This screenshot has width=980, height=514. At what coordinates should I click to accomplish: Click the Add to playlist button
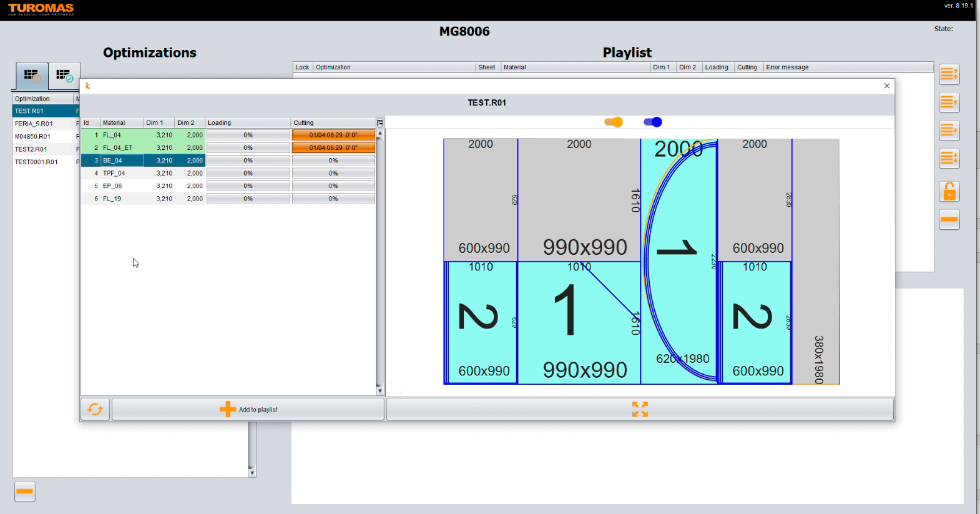(x=248, y=410)
